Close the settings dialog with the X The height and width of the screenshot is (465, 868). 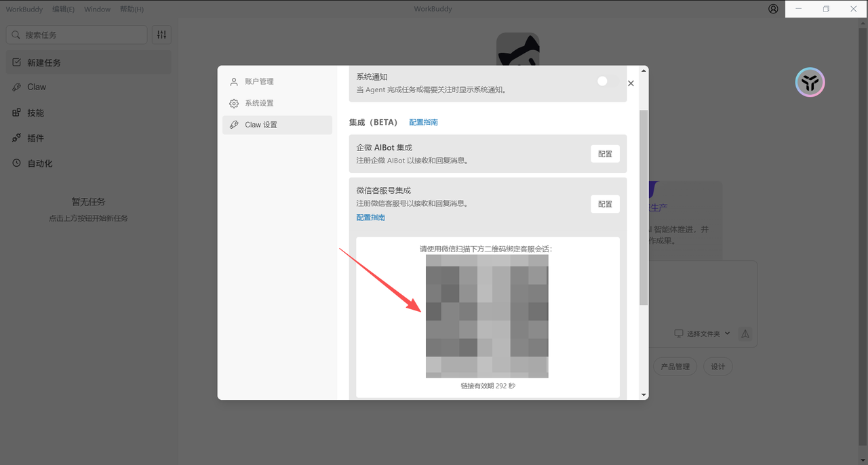(x=631, y=83)
